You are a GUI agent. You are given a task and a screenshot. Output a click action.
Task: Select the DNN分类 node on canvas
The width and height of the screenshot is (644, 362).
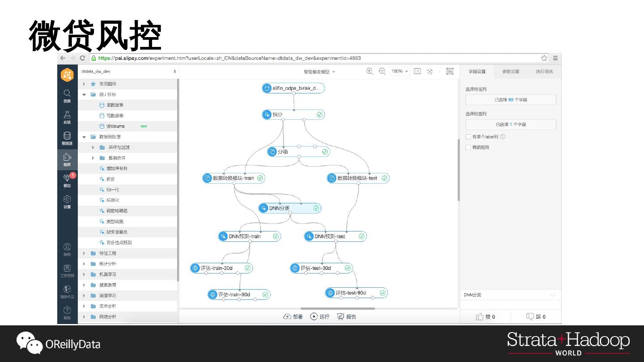point(290,208)
